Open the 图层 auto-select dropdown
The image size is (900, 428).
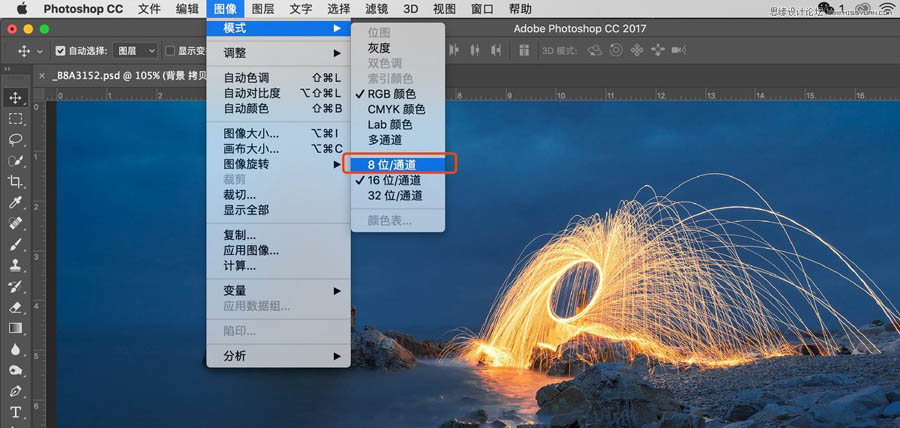click(x=135, y=51)
